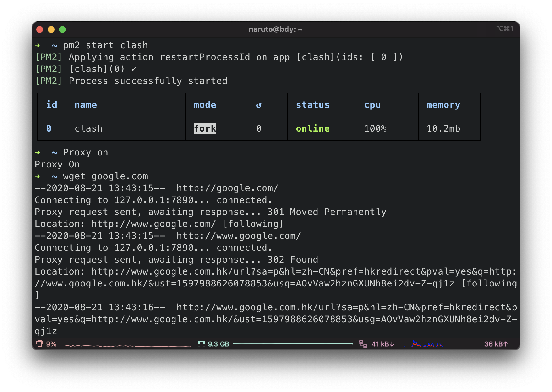Click the network activity icon in the status bar
This screenshot has height=392, width=552.
coord(363,344)
